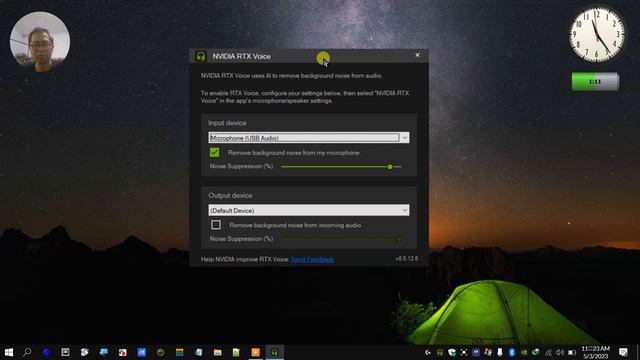Click the webcam circle preview on the desktop

(x=40, y=41)
